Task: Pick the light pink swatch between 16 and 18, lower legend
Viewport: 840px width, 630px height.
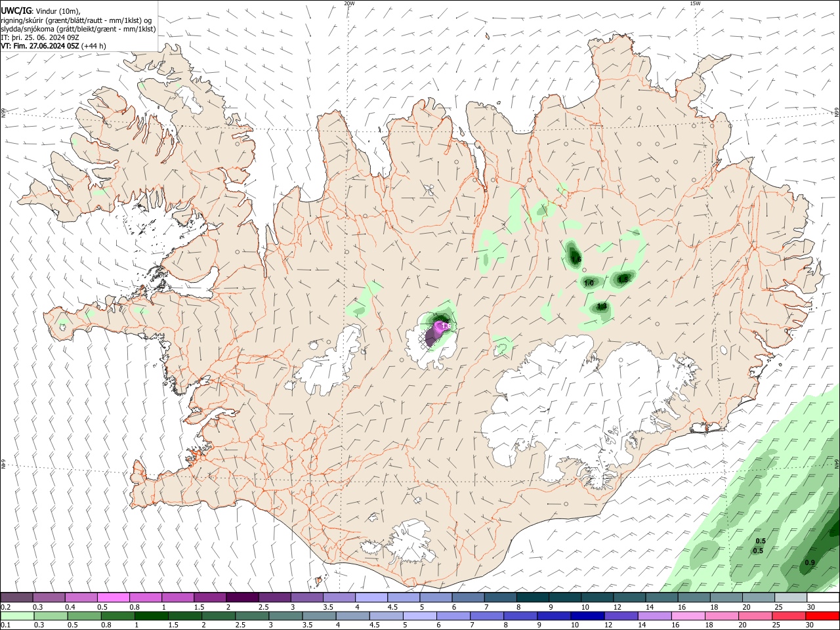Action: 688,616
